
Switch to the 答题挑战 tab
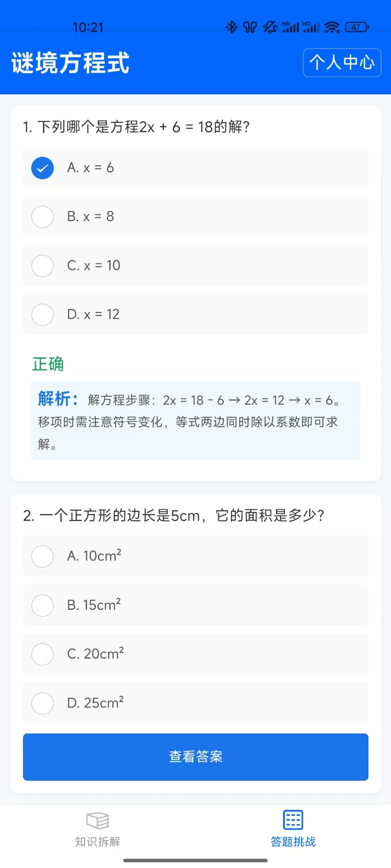293,830
